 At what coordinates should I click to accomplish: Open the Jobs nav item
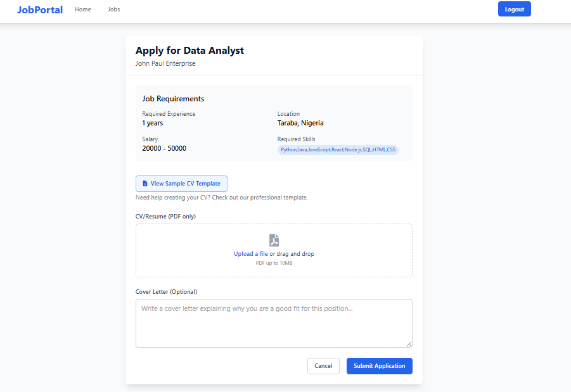(x=113, y=9)
